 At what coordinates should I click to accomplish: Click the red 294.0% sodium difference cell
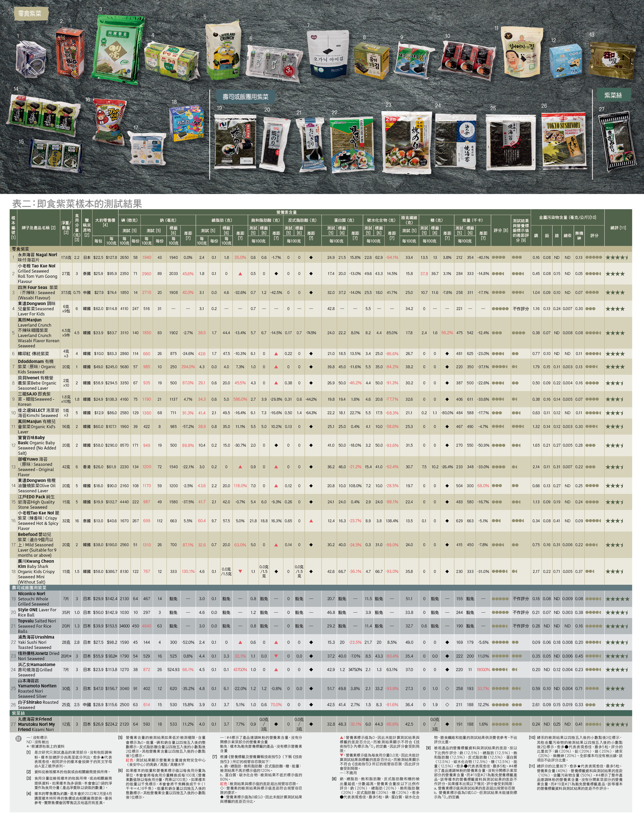[x=188, y=366]
